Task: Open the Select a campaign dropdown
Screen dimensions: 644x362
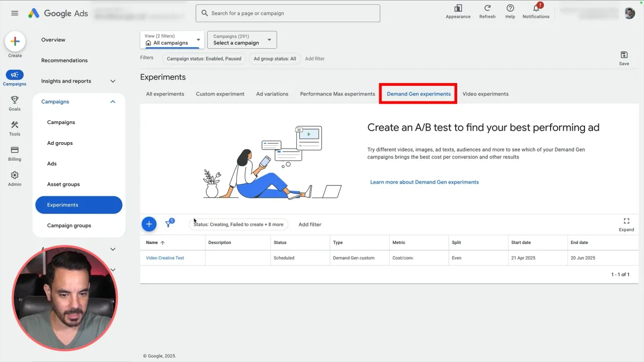Action: coord(242,40)
